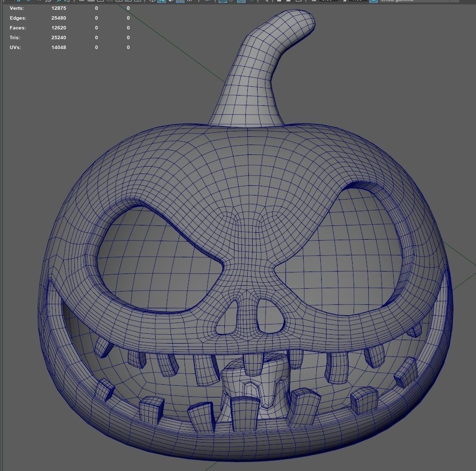Click the Tris count value 25240

(59, 37)
